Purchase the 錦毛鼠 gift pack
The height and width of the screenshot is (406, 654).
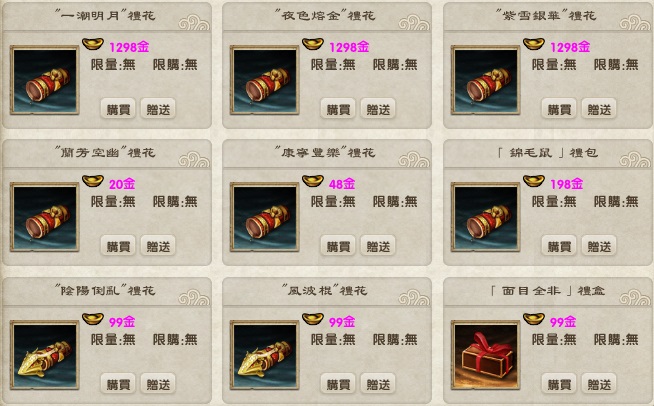click(559, 246)
